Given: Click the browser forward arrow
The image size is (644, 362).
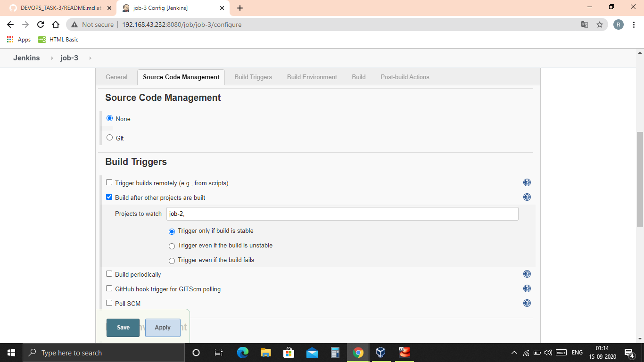Looking at the screenshot, I should click(x=25, y=25).
